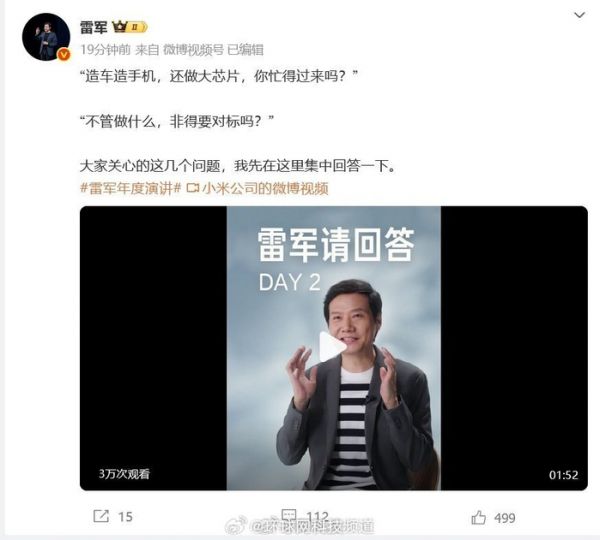Click the 3万次观看 view count
Viewport: 600px width, 540px height.
coord(124,474)
